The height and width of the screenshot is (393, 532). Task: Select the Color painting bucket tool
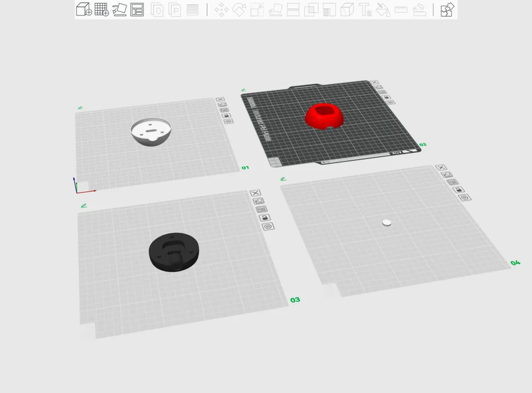point(383,10)
